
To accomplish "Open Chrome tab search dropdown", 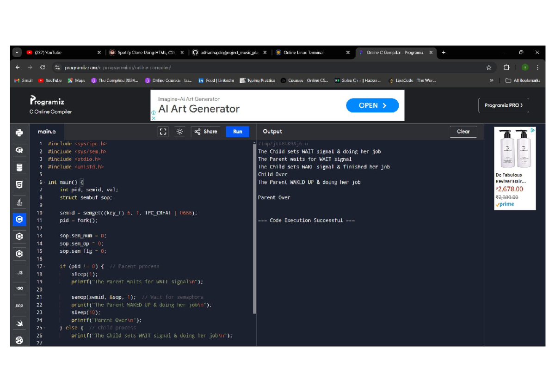I will [17, 53].
